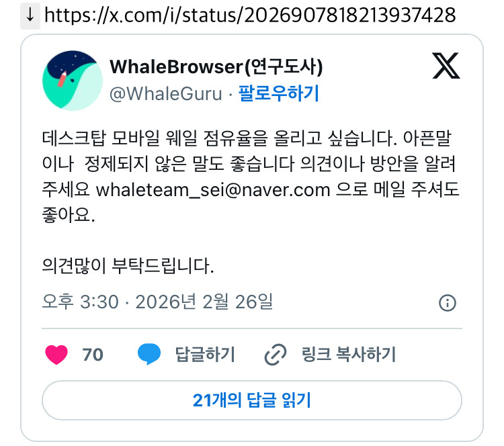Select the 링크 복사하기 copy link label
The width and height of the screenshot is (504, 446).
348,355
